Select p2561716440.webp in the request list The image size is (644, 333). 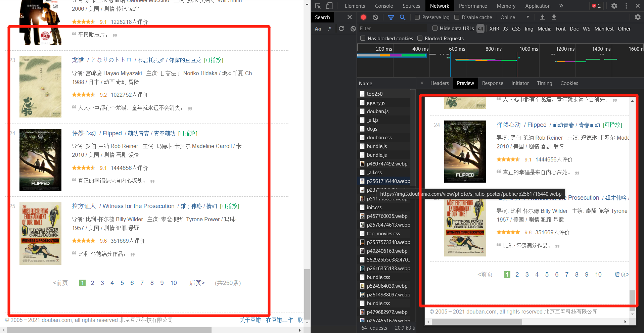click(x=388, y=181)
